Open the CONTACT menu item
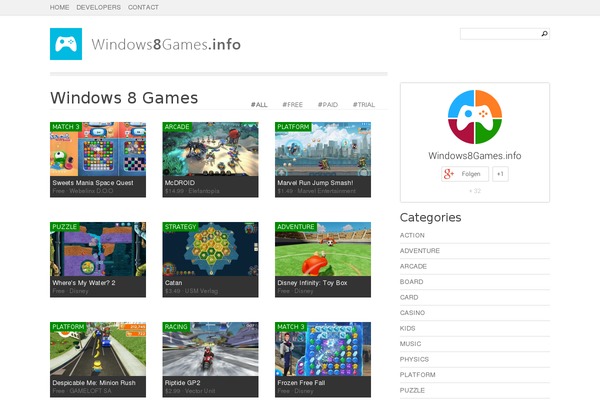 (143, 7)
